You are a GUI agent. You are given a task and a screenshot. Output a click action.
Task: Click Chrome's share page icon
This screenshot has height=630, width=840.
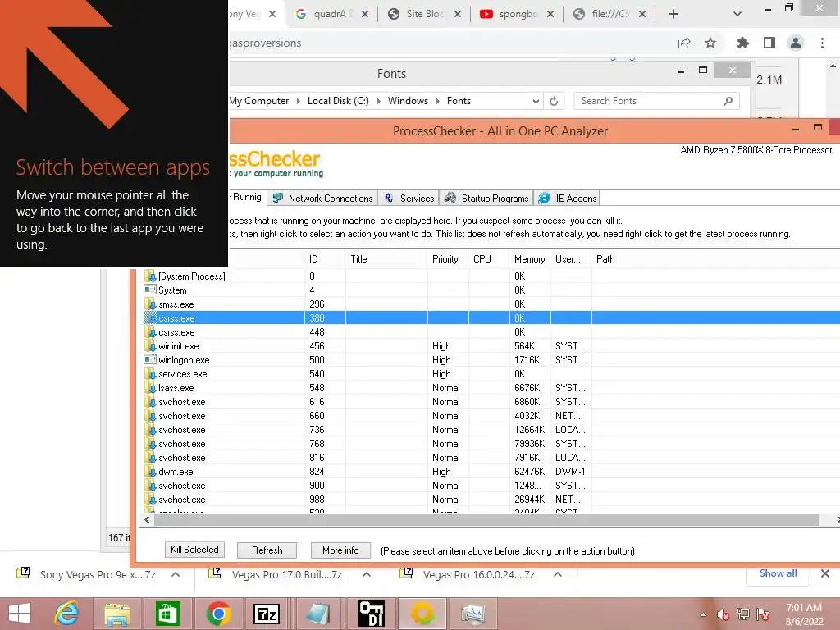(684, 43)
